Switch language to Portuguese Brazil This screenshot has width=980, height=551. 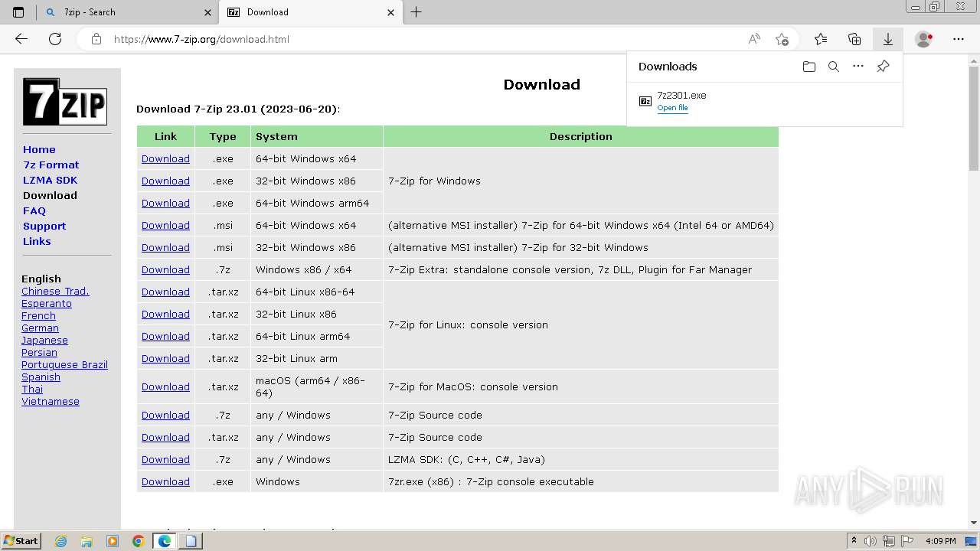pyautogui.click(x=64, y=364)
